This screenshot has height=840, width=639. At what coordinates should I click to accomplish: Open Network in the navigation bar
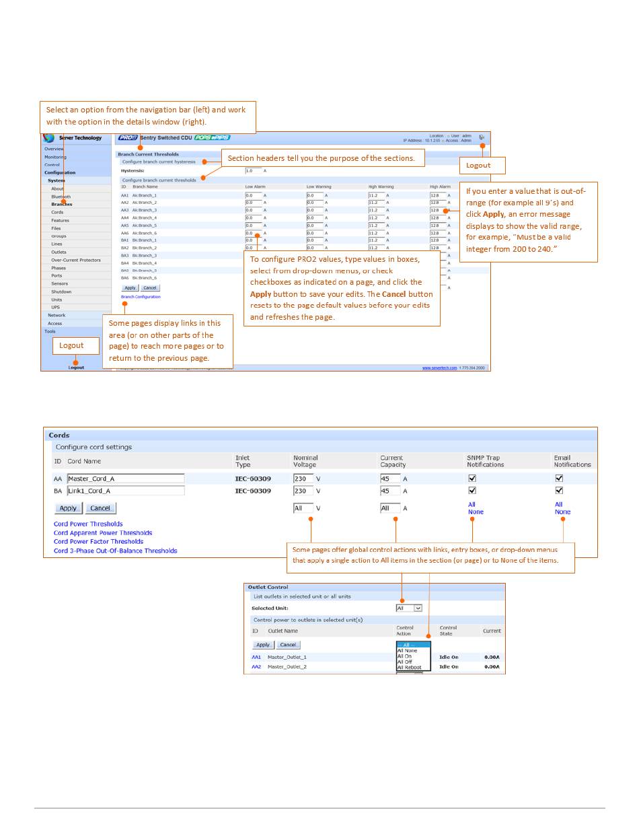point(57,315)
